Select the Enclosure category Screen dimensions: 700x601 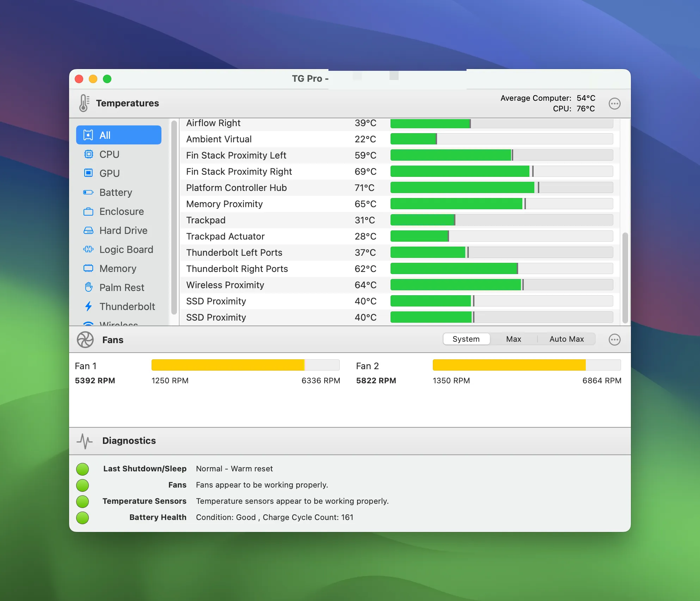click(89, 211)
